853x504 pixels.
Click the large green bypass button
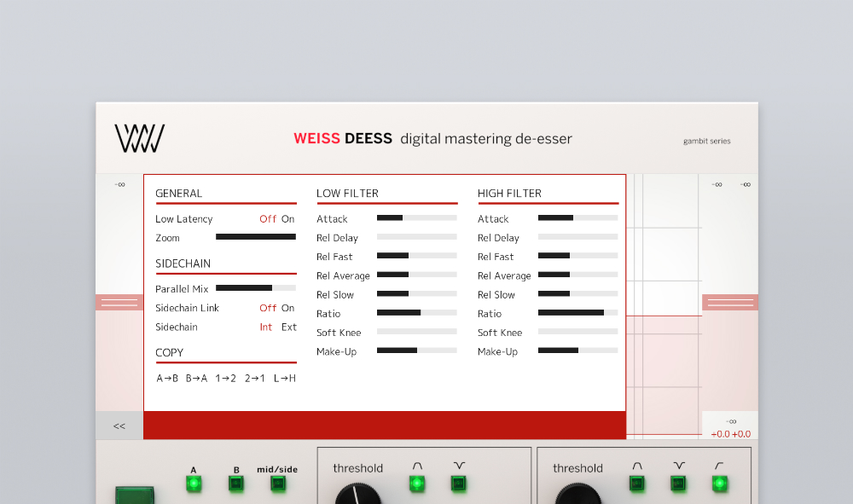tap(135, 495)
